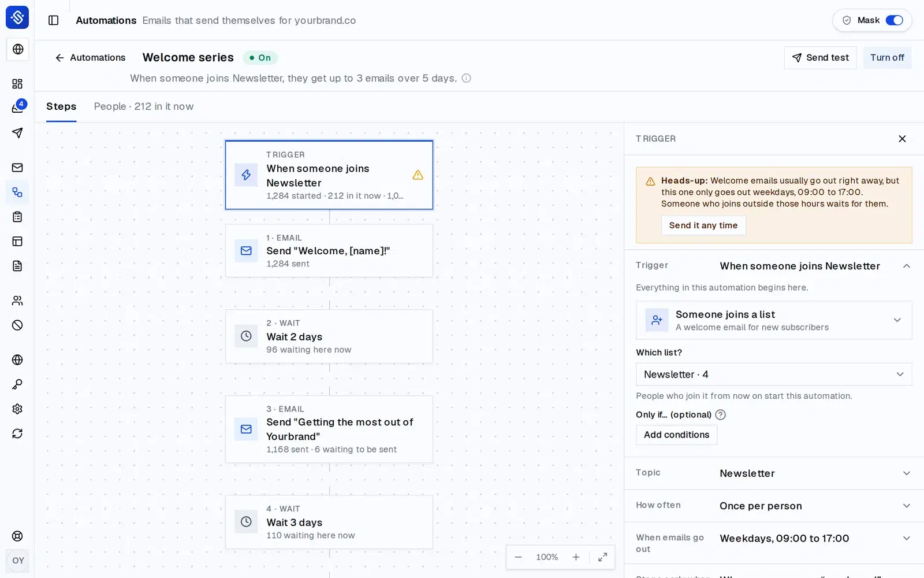Viewport: 924px width, 578px height.
Task: Open the Which list Newsletter dropdown
Action: (x=774, y=375)
